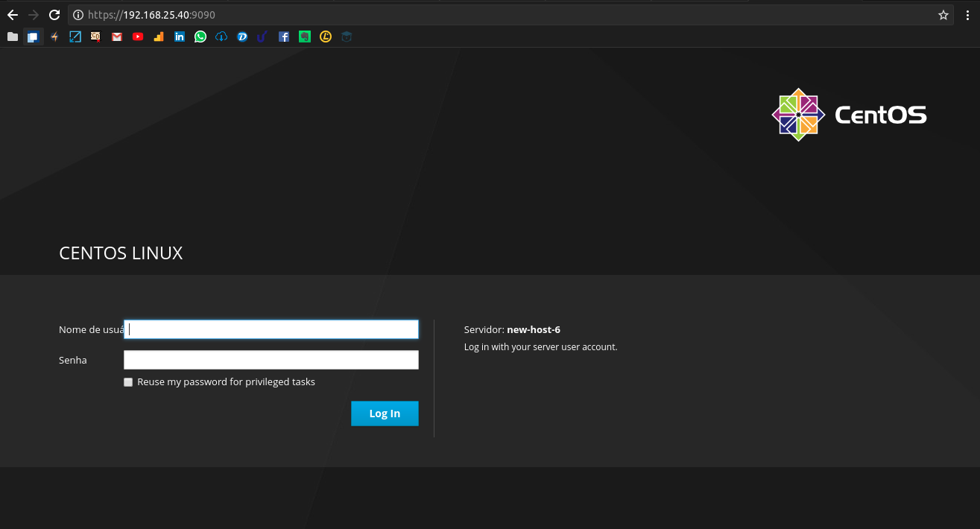Screen dimensions: 980x529
Task: Open the Facebook bookmark
Action: (x=284, y=37)
